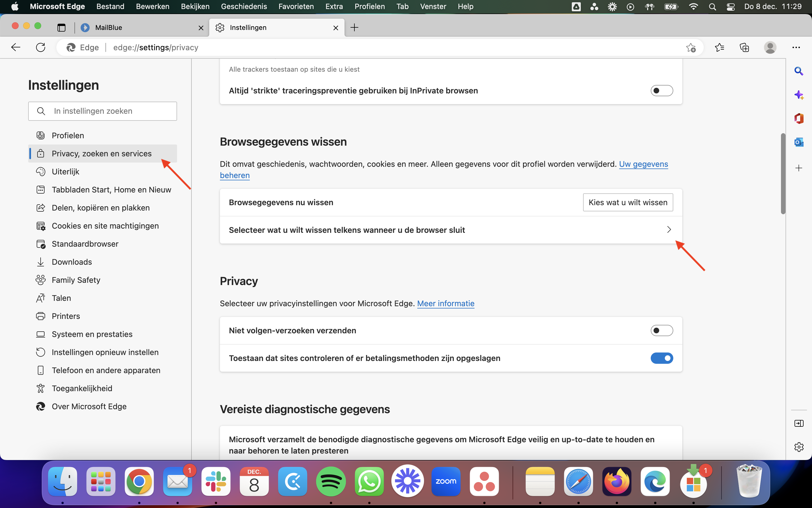Open 'Tabbladen Start, Home en Nieuw'
The width and height of the screenshot is (812, 508).
click(103, 190)
